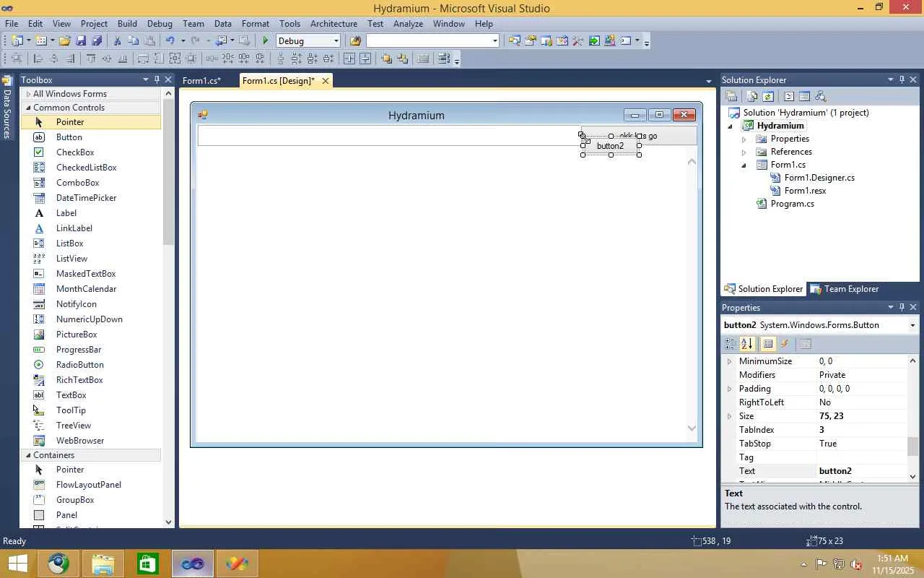Select Form1.resx in Solution Explorer
This screenshot has width=924, height=578.
(x=805, y=191)
